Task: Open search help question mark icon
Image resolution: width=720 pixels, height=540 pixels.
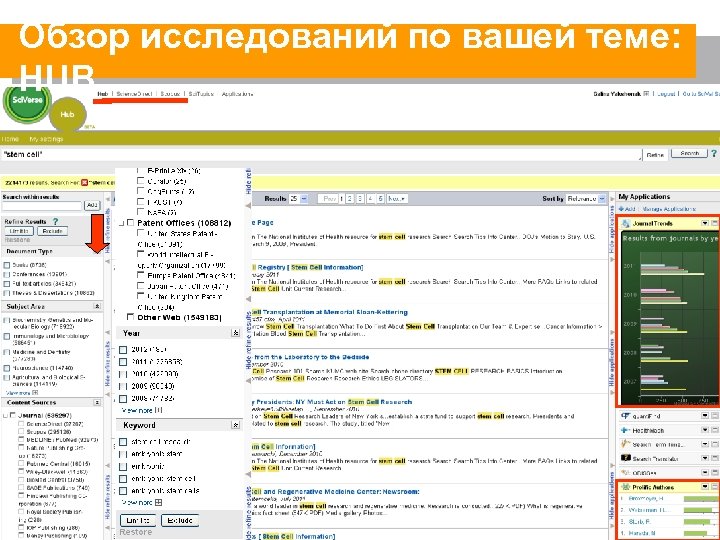Action: [x=714, y=153]
